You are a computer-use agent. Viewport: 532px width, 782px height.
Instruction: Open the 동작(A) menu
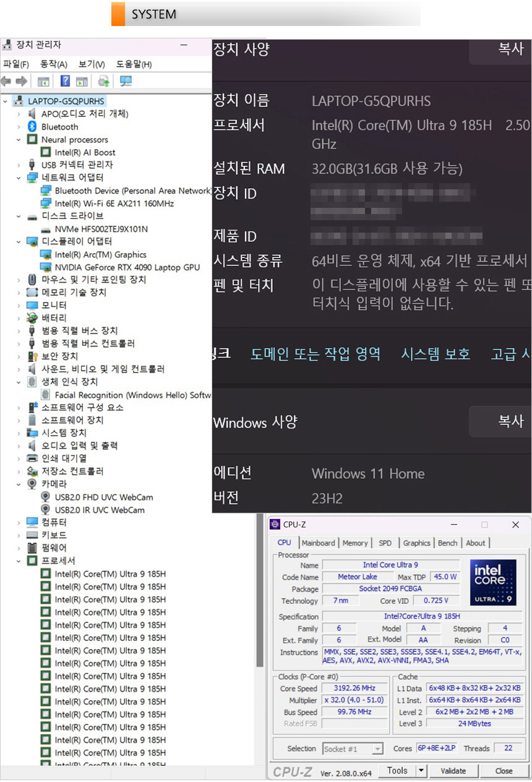coord(53,64)
